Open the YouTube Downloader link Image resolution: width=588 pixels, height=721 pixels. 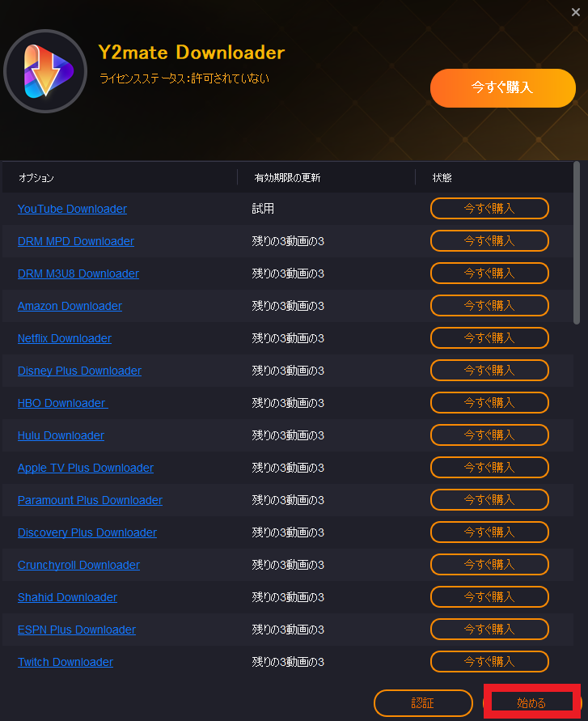click(72, 209)
